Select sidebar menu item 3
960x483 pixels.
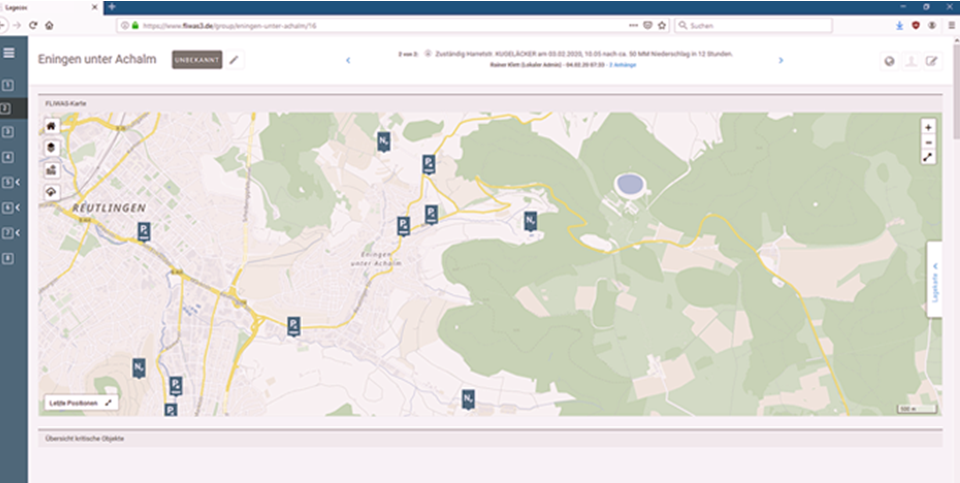click(x=7, y=131)
